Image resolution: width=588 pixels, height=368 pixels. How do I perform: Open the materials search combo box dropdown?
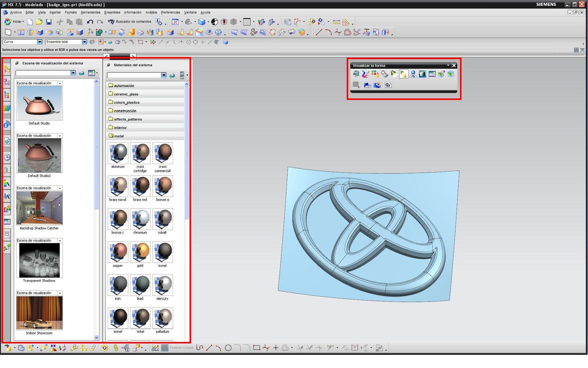point(164,75)
